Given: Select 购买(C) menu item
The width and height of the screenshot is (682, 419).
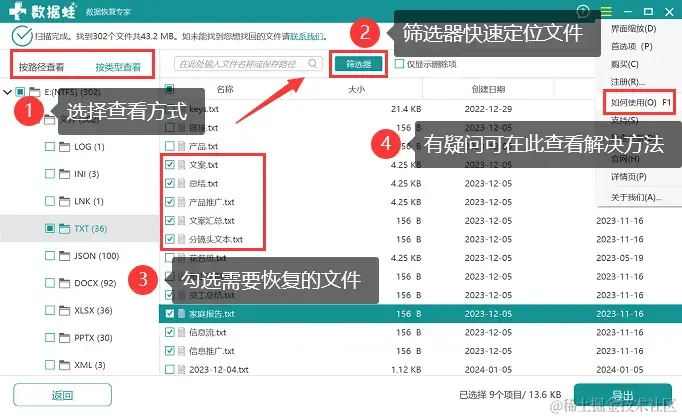Looking at the screenshot, I should [x=625, y=64].
